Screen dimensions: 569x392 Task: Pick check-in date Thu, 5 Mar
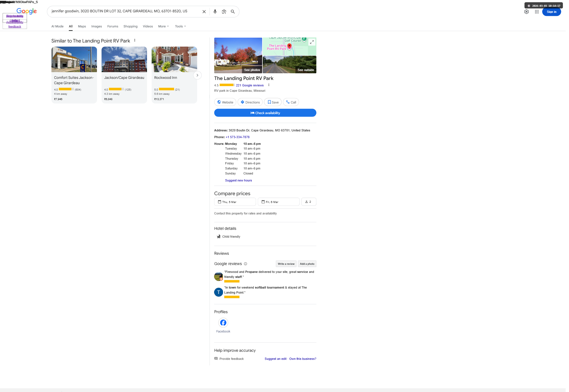235,202
